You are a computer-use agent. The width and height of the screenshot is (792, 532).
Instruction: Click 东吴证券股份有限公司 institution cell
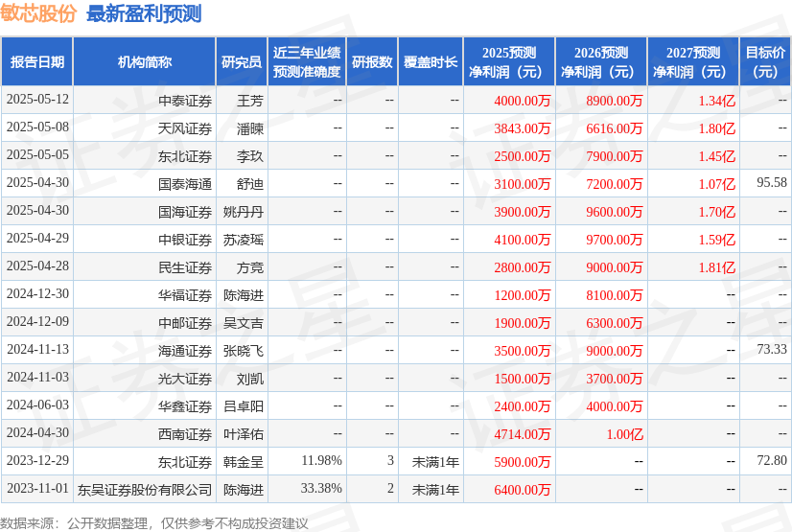tap(145, 490)
